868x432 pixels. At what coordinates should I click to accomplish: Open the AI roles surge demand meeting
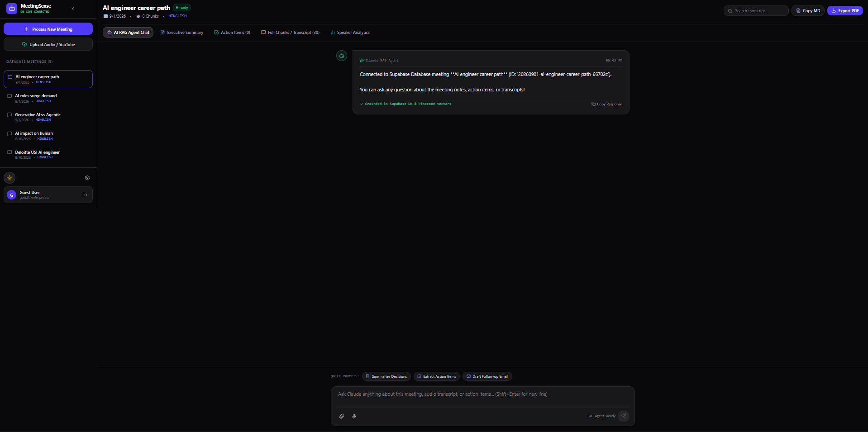pyautogui.click(x=48, y=98)
